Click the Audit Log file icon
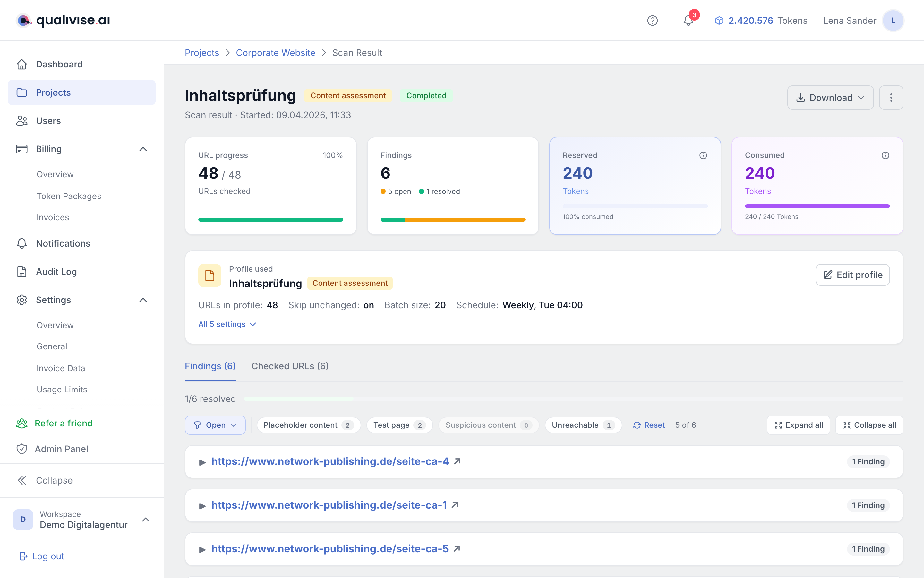The width and height of the screenshot is (924, 578). point(22,272)
